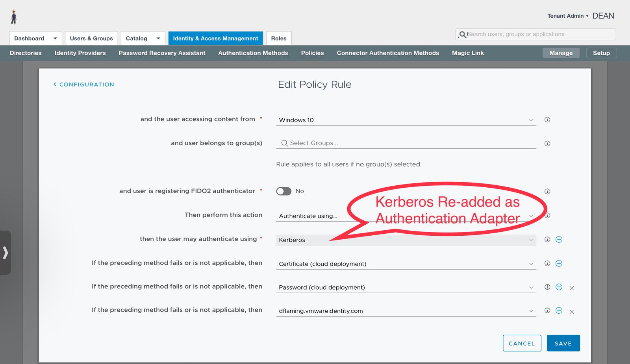Image resolution: width=630 pixels, height=364 pixels.
Task: Click info icon beside Windows 10 device type
Action: click(547, 120)
